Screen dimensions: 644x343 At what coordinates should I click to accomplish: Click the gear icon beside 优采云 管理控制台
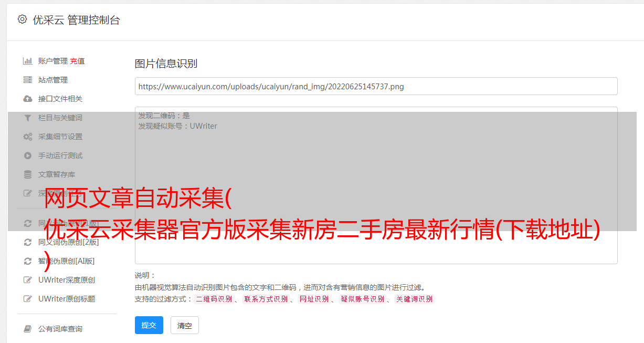pos(22,19)
